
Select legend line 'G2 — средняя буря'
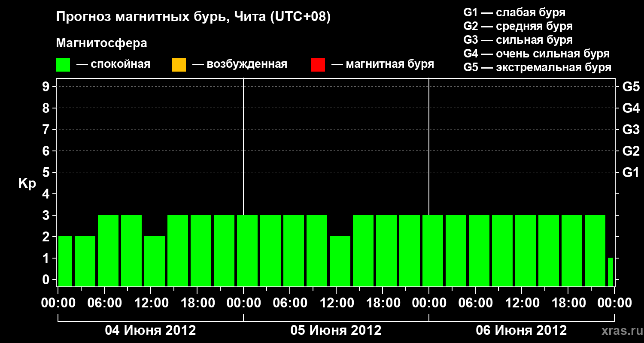click(x=518, y=26)
